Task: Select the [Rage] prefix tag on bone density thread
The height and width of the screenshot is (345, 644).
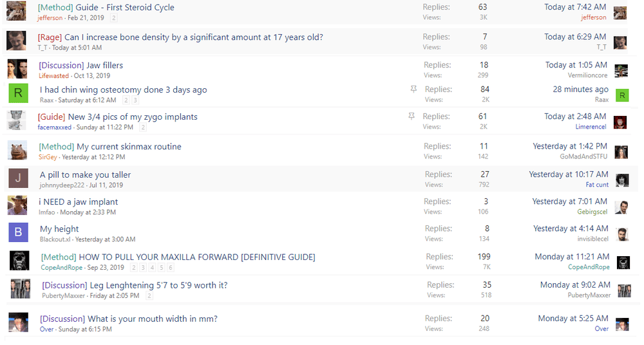Action: (50, 37)
